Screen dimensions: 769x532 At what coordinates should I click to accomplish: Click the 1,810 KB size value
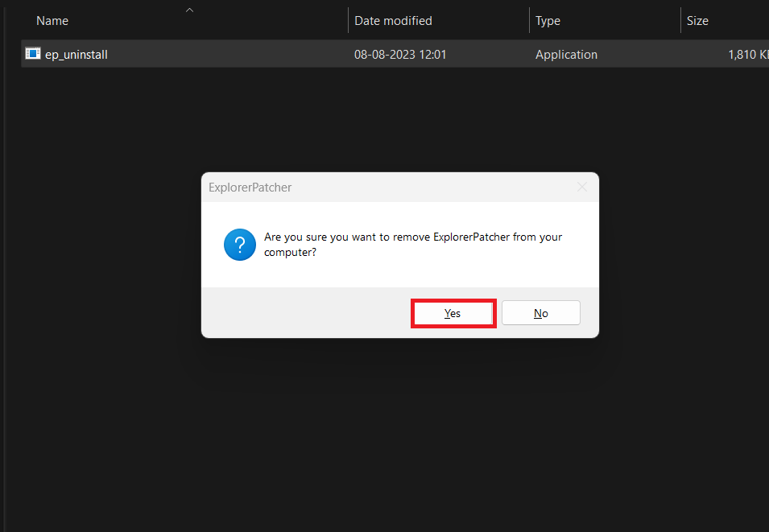click(x=747, y=54)
